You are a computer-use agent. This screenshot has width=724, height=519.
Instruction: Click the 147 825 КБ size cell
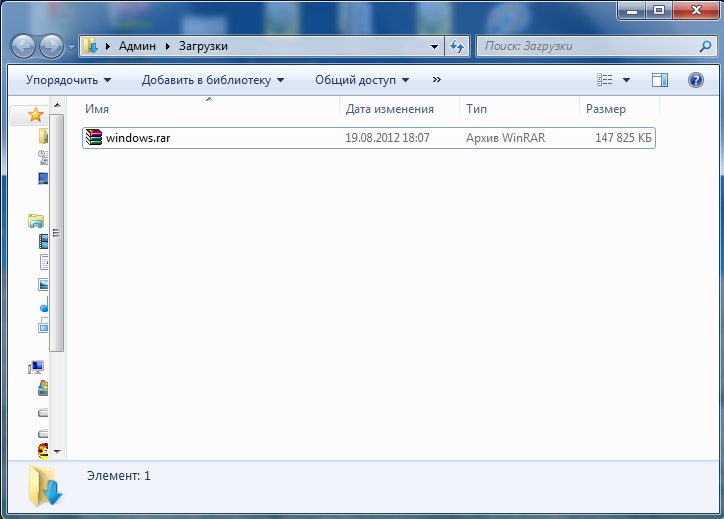tap(623, 138)
